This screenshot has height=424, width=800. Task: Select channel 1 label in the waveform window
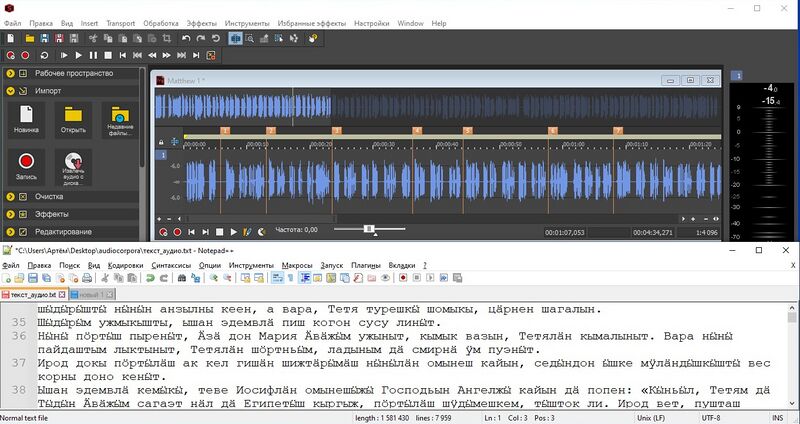pyautogui.click(x=161, y=155)
